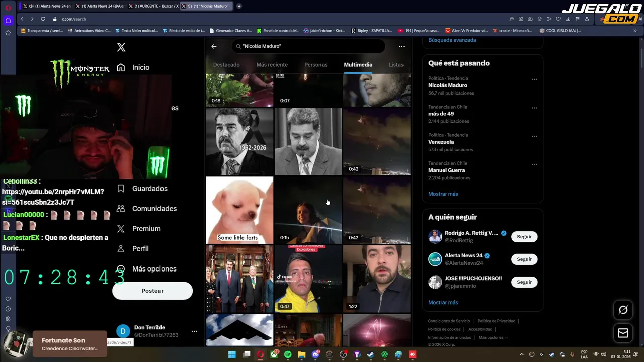This screenshot has height=362, width=644.
Task: Open a new browser tab
Action: pos(239,6)
